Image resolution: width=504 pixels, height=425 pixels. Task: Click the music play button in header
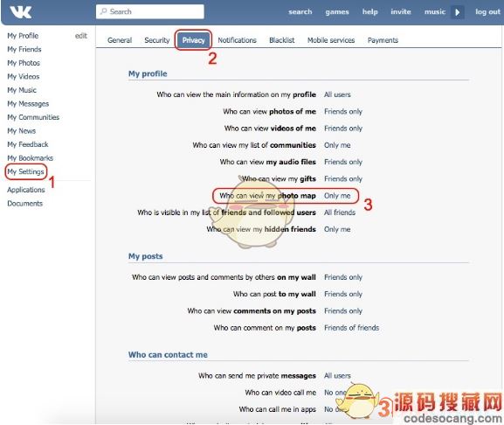pyautogui.click(x=458, y=12)
